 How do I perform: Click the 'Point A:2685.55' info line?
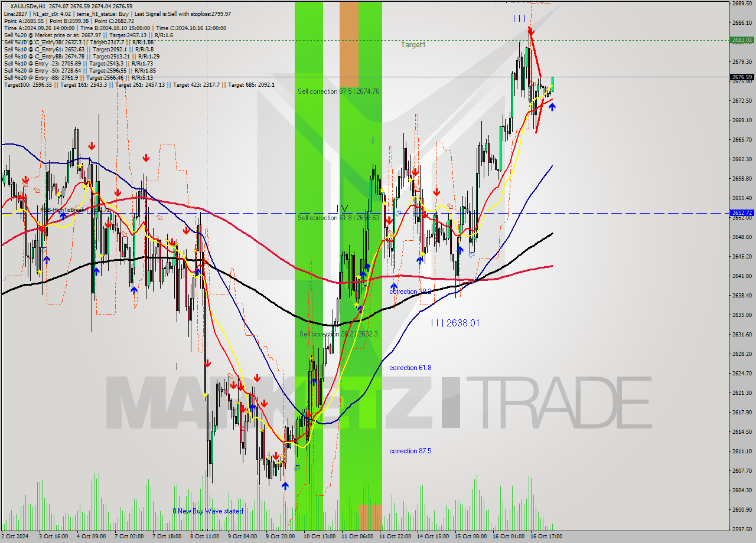[x=23, y=21]
